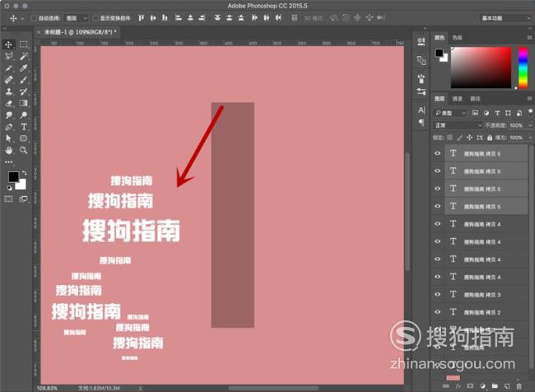The height and width of the screenshot is (392, 535).
Task: Open the opacity slider dropdown arrow
Action: click(x=529, y=126)
